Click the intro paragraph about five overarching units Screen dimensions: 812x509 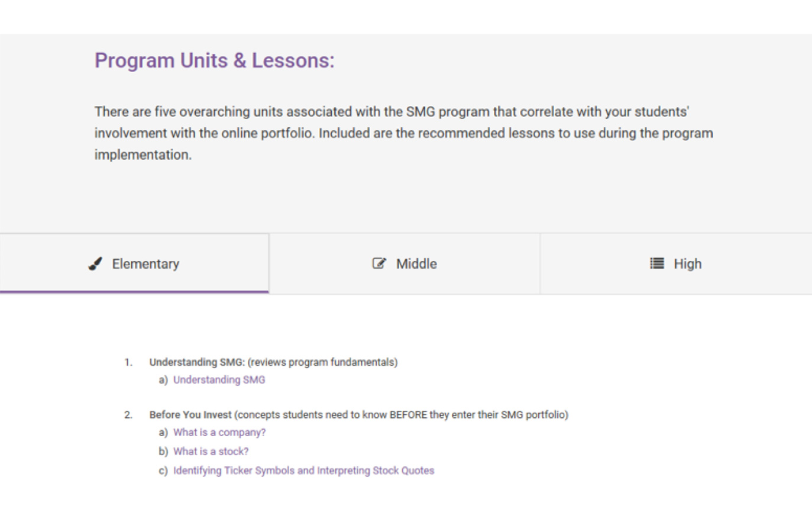tap(404, 133)
